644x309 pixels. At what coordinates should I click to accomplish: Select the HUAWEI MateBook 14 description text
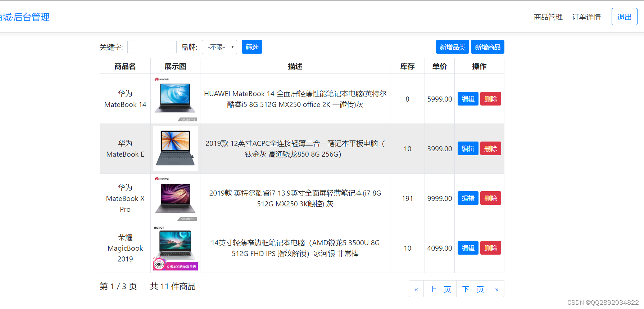coord(295,99)
